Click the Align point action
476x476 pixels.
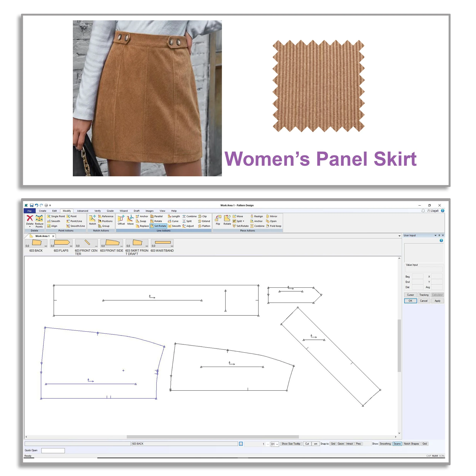click(52, 226)
